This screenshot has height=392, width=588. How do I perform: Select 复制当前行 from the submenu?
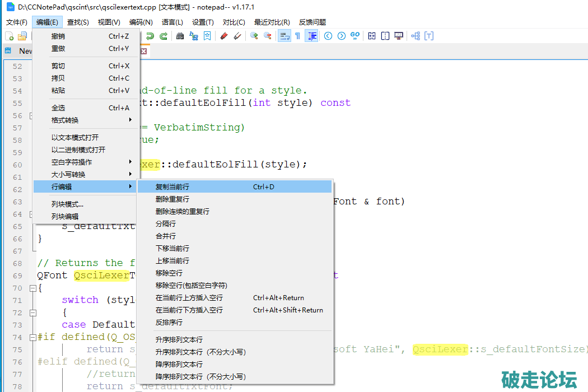172,186
